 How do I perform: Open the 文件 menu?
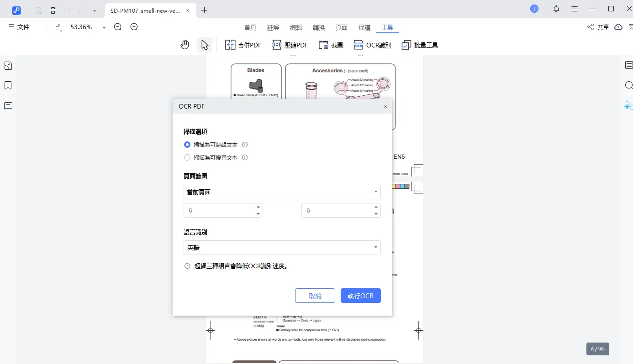[19, 27]
